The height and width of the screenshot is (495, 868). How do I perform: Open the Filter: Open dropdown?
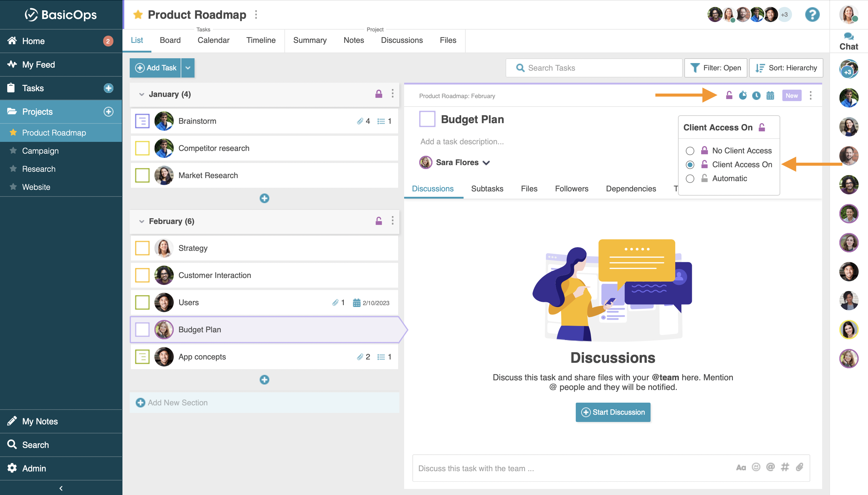coord(715,68)
